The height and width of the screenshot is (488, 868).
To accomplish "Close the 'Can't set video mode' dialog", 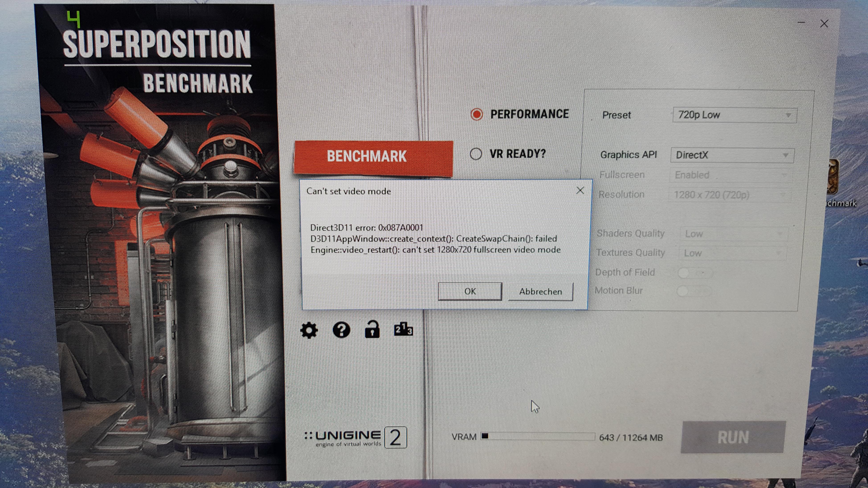I will click(x=580, y=191).
